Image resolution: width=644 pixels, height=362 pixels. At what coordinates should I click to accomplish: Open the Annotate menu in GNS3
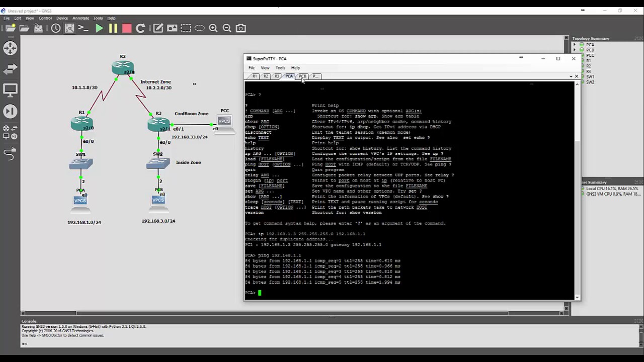80,18
